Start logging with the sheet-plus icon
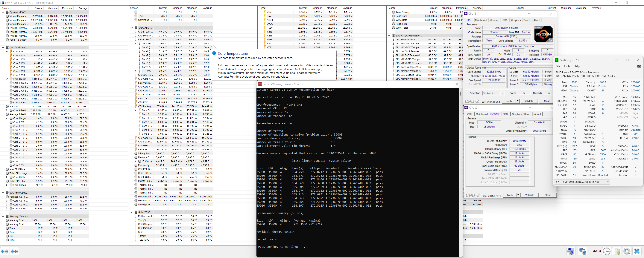The width and height of the screenshot is (644, 258). pos(617,251)
